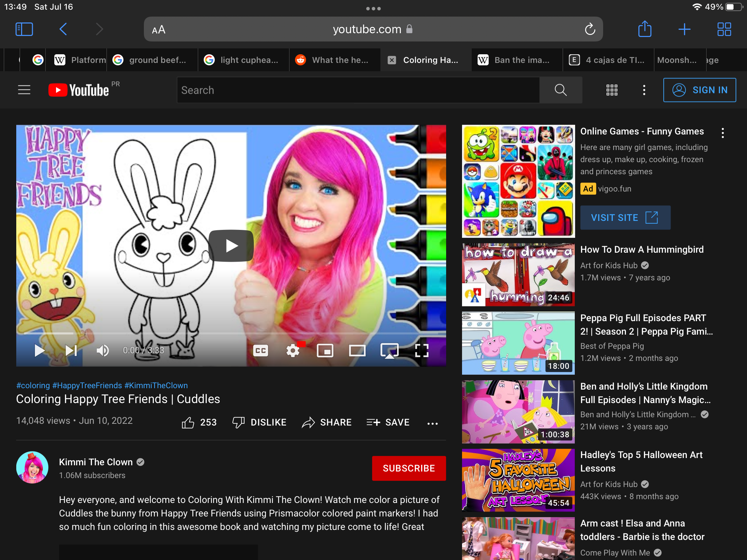Enter fullscreen mode
The height and width of the screenshot is (560, 747).
click(x=422, y=351)
